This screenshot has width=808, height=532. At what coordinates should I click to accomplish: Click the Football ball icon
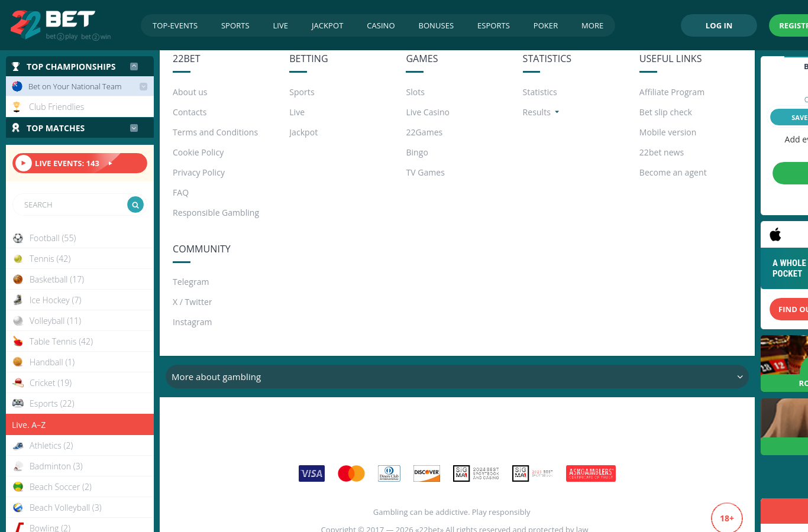pyautogui.click(x=18, y=238)
